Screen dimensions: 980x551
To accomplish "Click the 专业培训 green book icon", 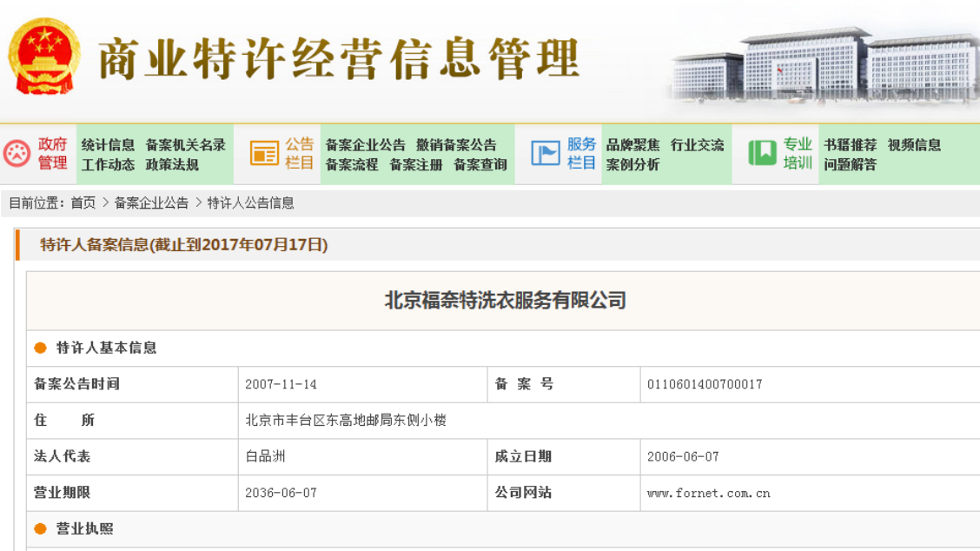I will (x=762, y=154).
